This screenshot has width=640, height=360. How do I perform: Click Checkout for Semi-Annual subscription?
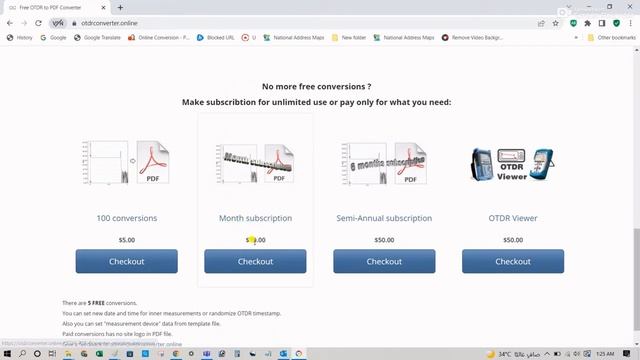(x=384, y=261)
